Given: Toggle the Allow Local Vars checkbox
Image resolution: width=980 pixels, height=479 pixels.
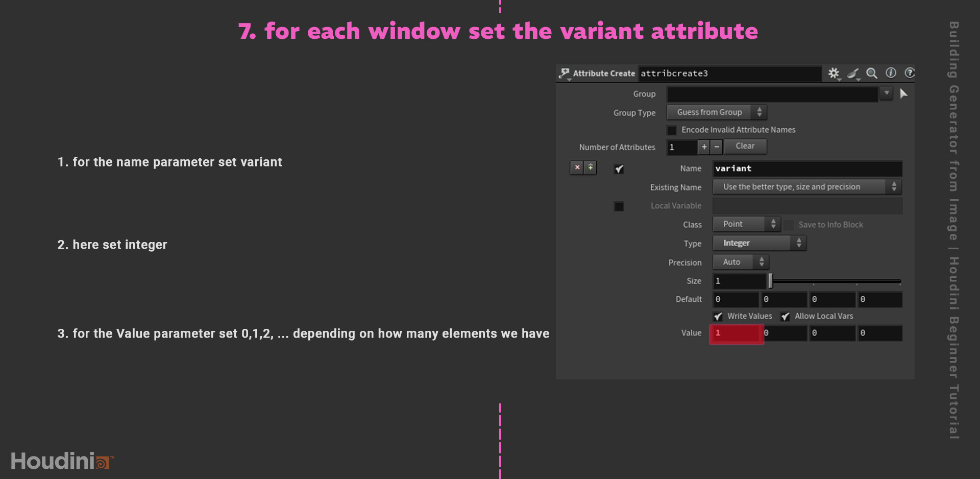Looking at the screenshot, I should pyautogui.click(x=785, y=316).
